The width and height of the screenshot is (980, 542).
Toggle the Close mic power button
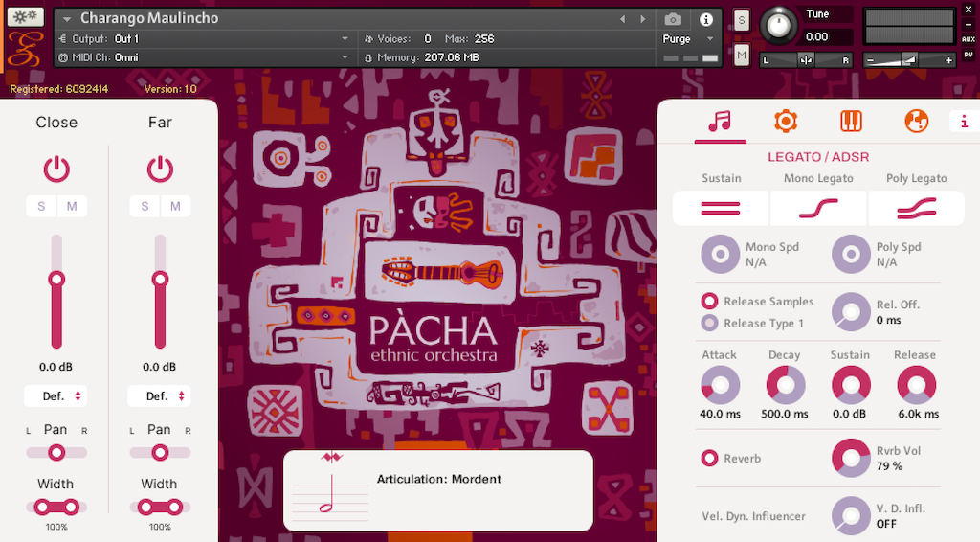[x=56, y=169]
